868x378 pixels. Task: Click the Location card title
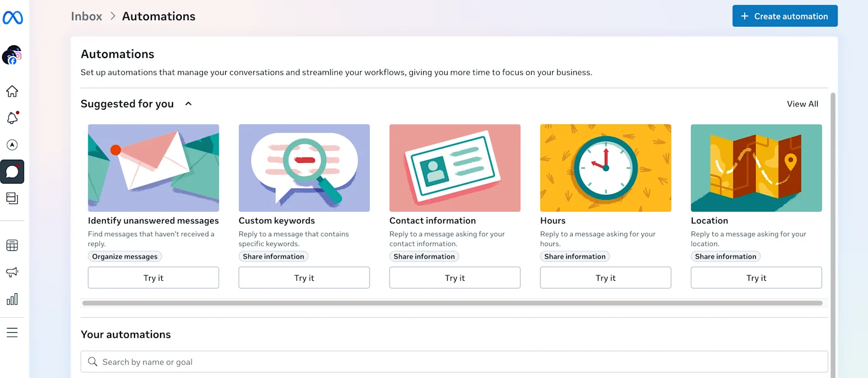click(710, 220)
